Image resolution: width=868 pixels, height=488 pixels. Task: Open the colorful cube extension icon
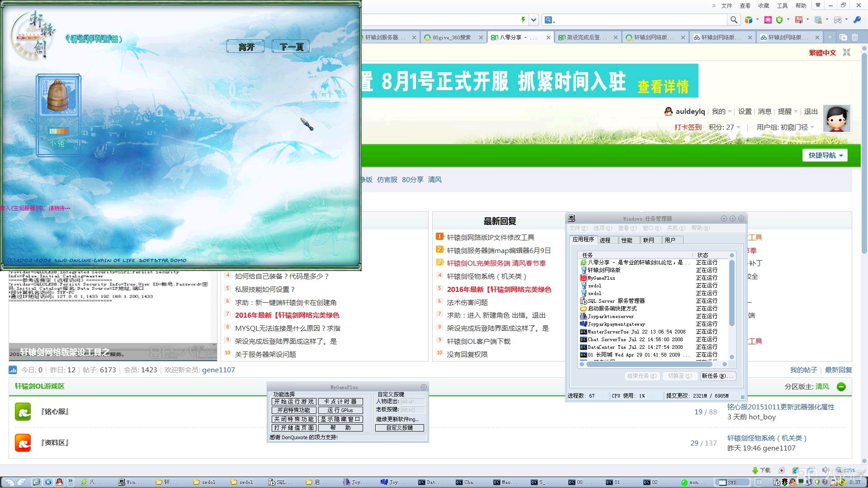[x=749, y=19]
